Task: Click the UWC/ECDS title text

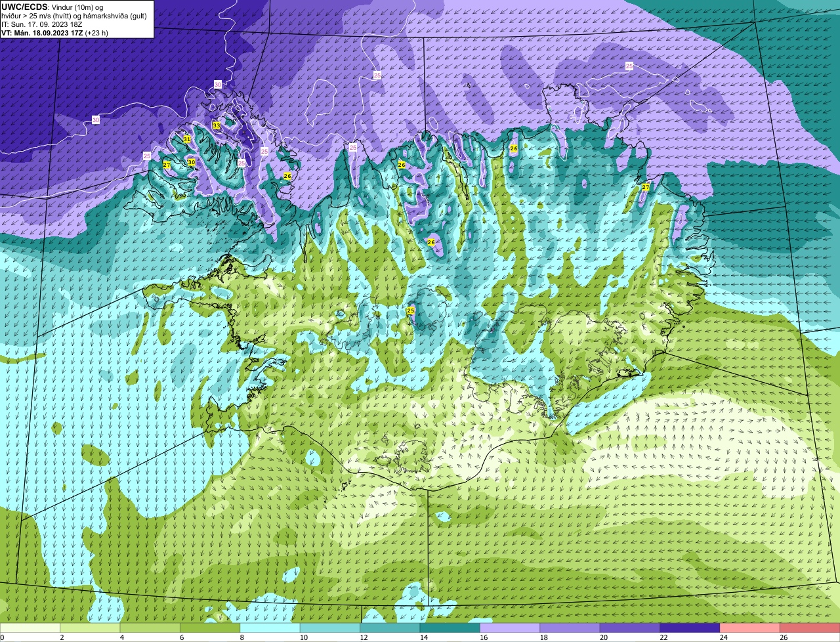Action: click(x=24, y=7)
